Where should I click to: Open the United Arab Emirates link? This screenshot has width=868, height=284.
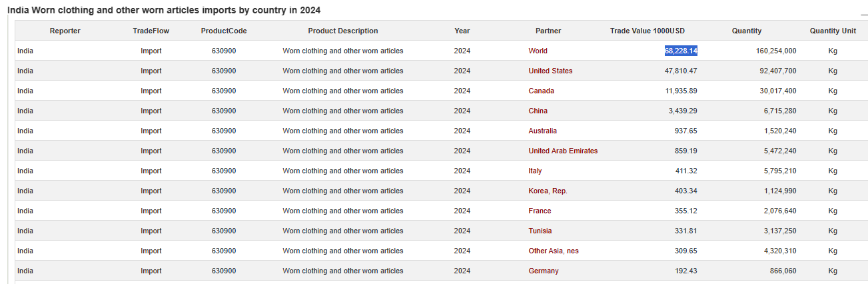coord(563,151)
